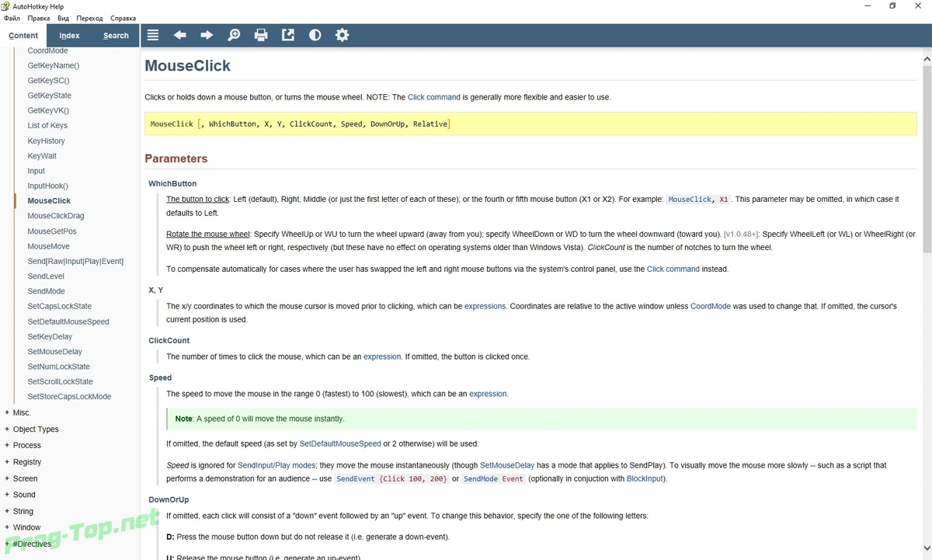
Task: Open the Файл menu
Action: coord(12,18)
